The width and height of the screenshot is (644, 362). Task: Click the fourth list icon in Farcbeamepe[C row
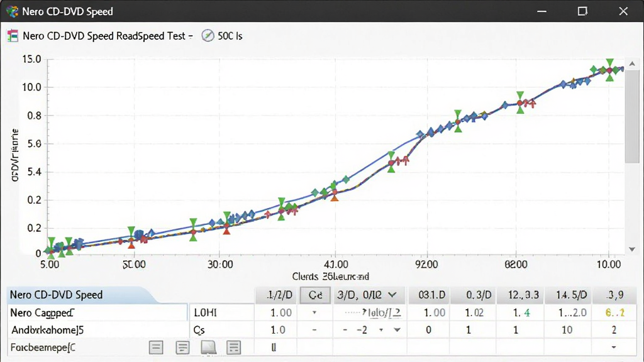[234, 348]
